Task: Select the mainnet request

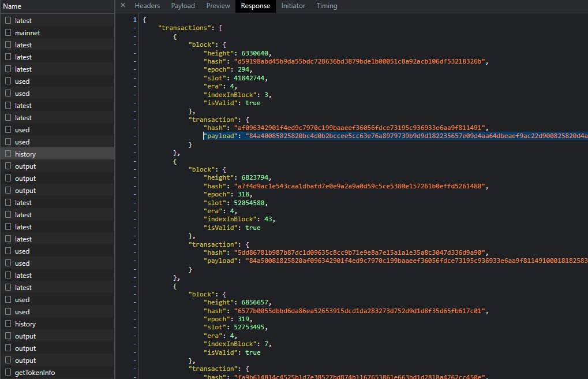Action: [x=57, y=33]
